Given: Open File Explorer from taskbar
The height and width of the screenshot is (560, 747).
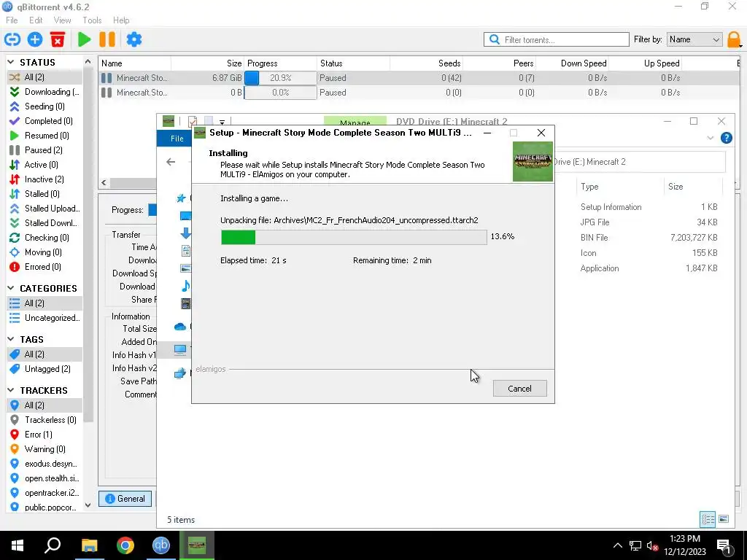Looking at the screenshot, I should (x=89, y=545).
